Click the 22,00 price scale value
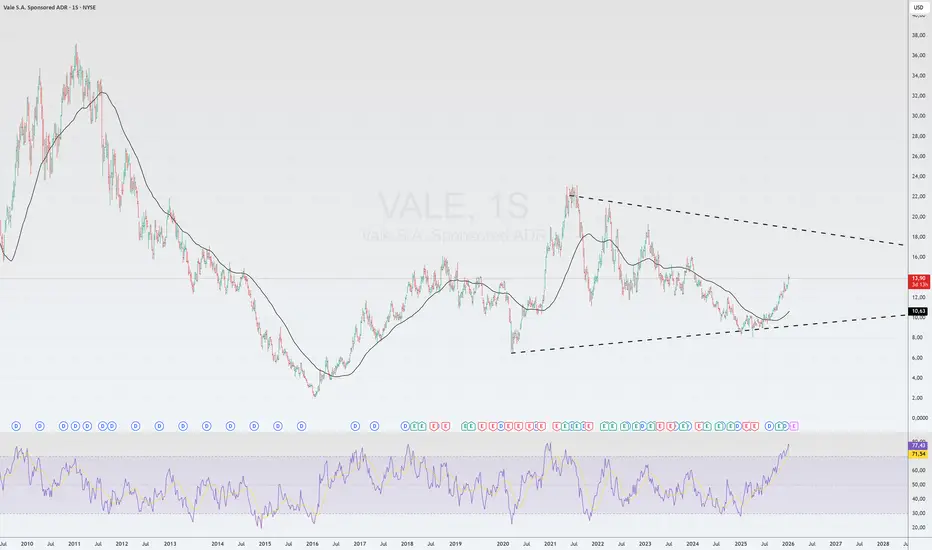The height and width of the screenshot is (550, 932). [918, 196]
